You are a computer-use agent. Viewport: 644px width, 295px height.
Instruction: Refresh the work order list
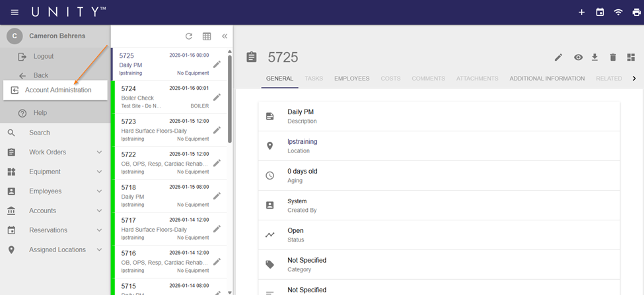[189, 37]
